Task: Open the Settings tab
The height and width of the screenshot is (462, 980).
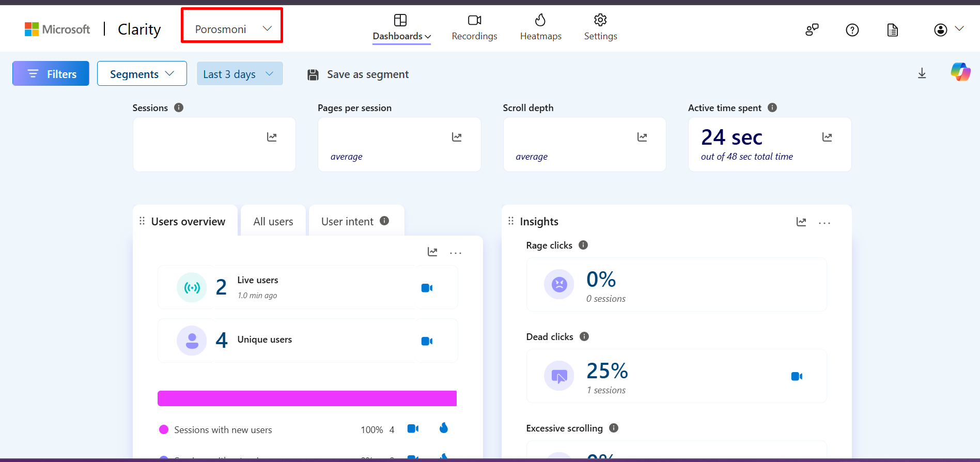Action: [x=600, y=28]
